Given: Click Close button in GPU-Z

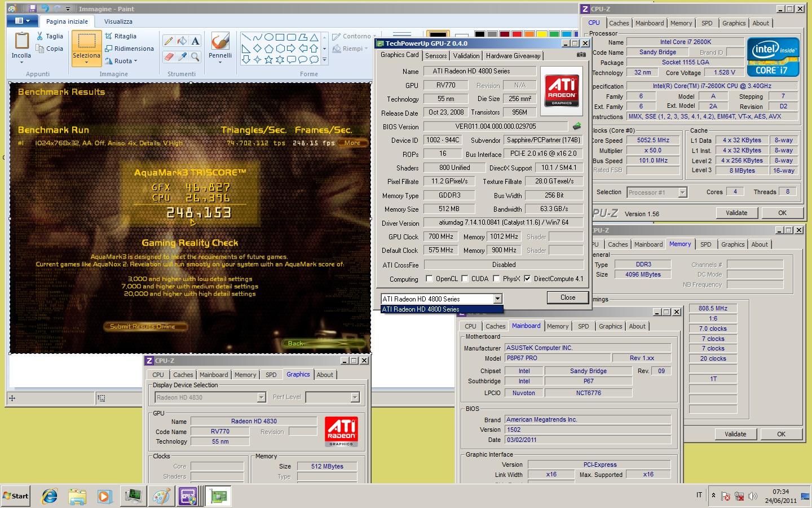Looking at the screenshot, I should pyautogui.click(x=568, y=297).
